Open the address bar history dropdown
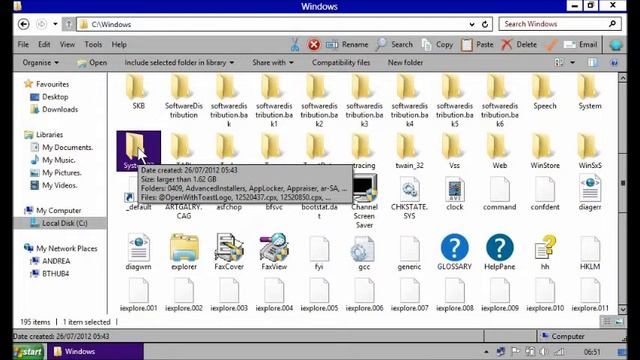The image size is (640, 360). pos(472,24)
